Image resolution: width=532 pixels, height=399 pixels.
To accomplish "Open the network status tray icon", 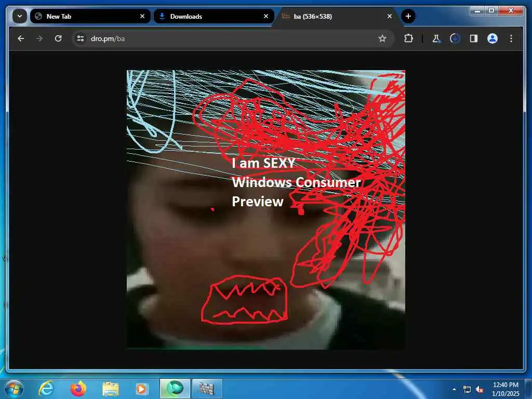I will coord(467,390).
